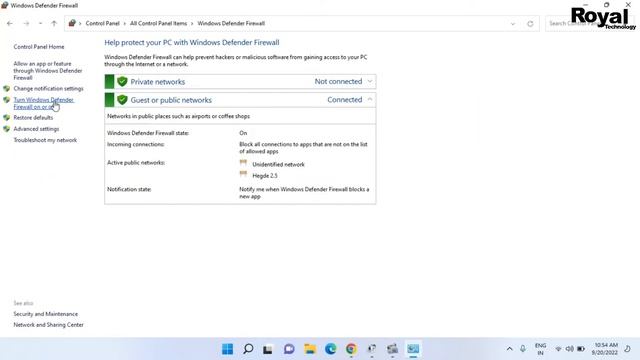Click the Control Panel icon in address bar
Image resolution: width=640 pixels, height=360 pixels.
[x=72, y=23]
